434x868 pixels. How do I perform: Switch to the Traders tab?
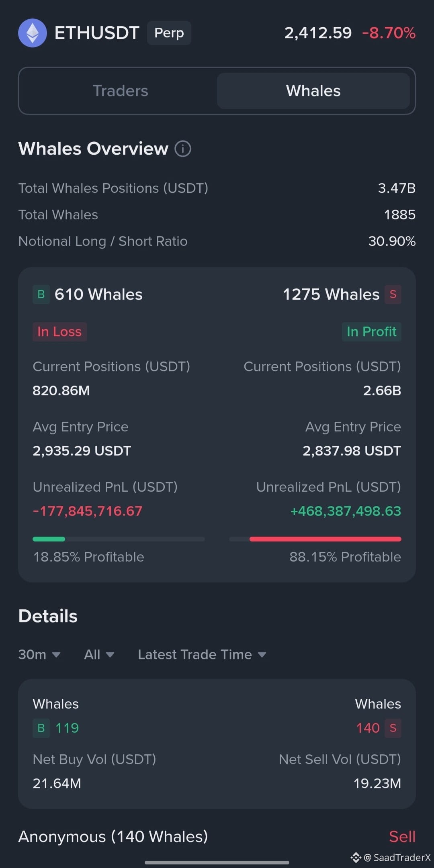click(x=121, y=91)
